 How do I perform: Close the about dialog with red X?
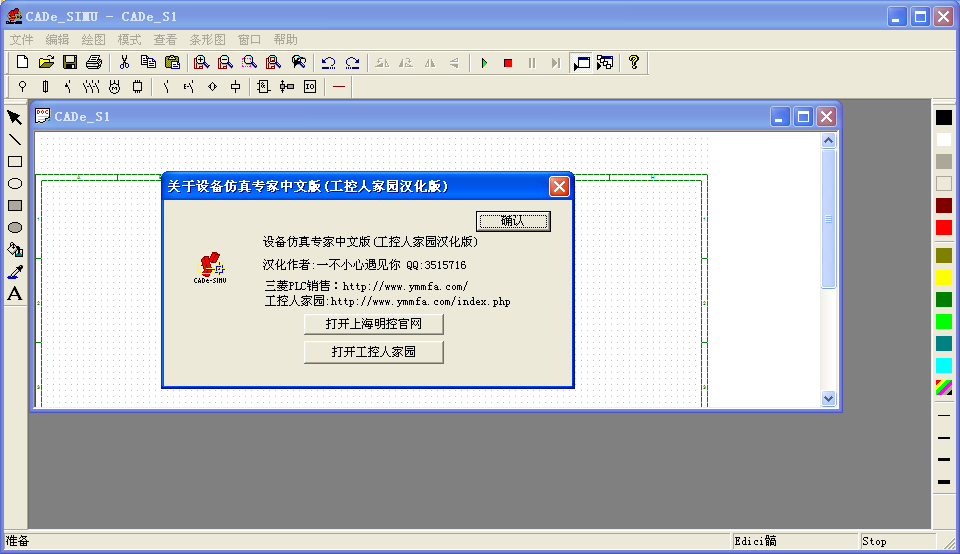pos(559,186)
